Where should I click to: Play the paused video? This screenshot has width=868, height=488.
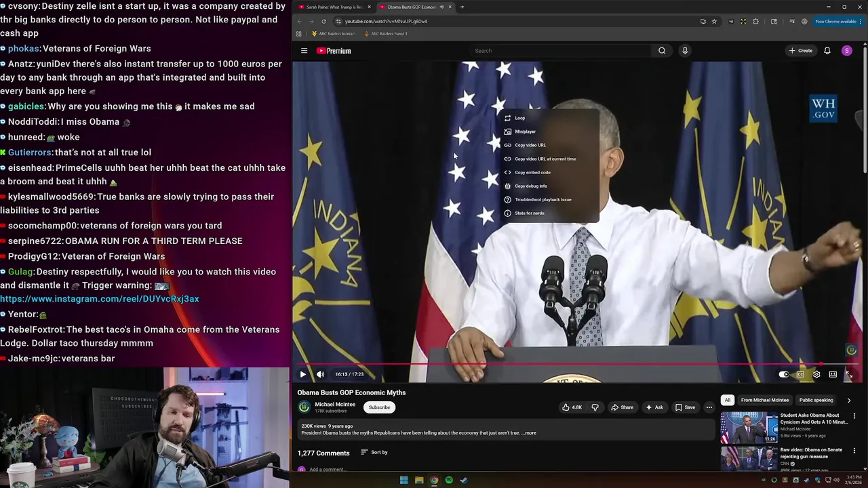pos(302,374)
